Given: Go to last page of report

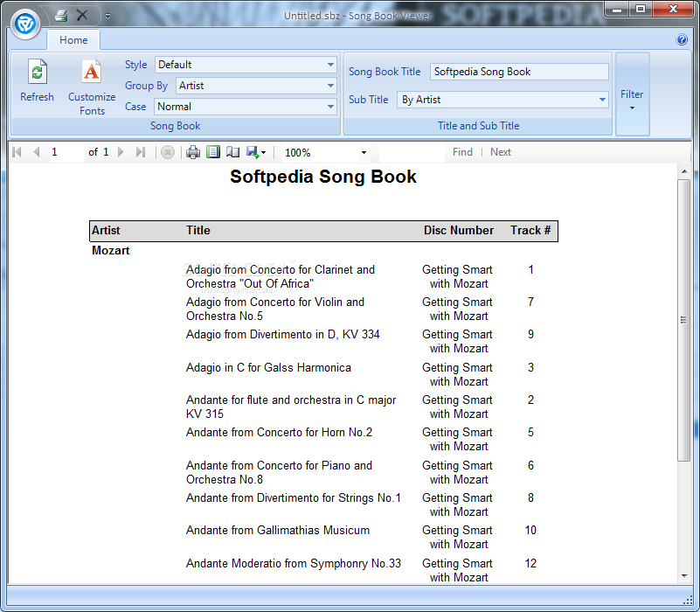Looking at the screenshot, I should pos(141,152).
